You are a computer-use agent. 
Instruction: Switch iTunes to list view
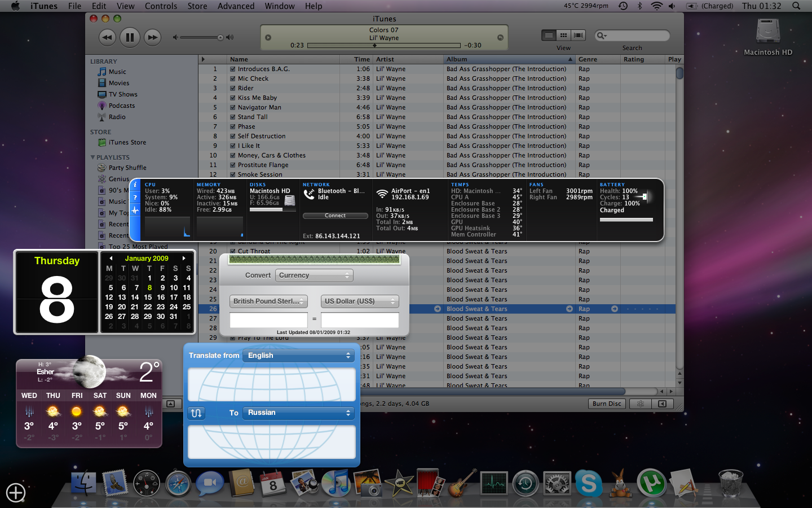[549, 35]
